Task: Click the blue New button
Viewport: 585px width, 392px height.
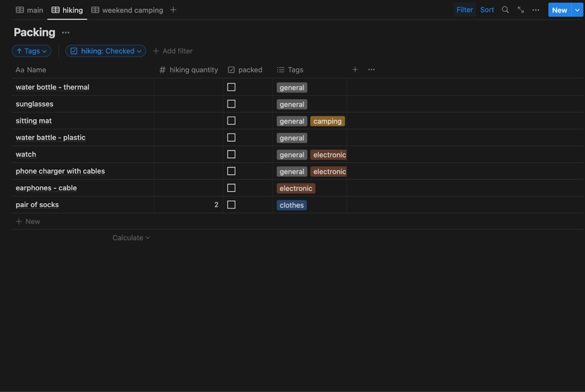Action: (x=560, y=10)
